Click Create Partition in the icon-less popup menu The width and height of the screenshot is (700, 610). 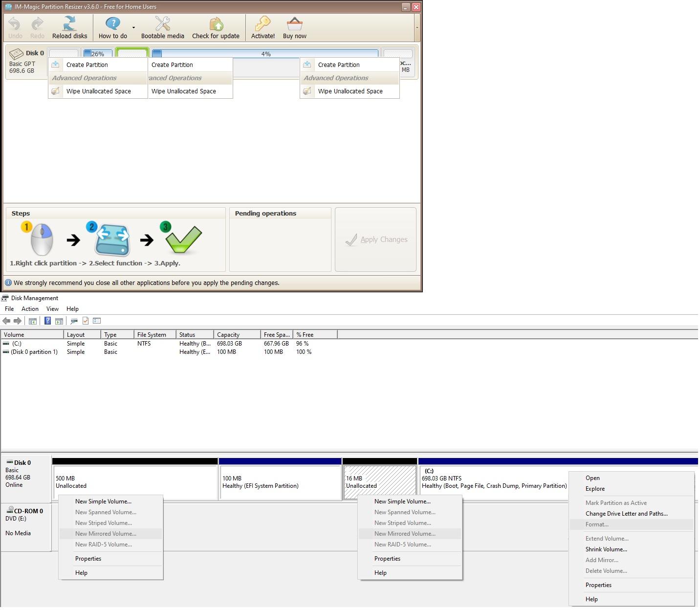[190, 65]
